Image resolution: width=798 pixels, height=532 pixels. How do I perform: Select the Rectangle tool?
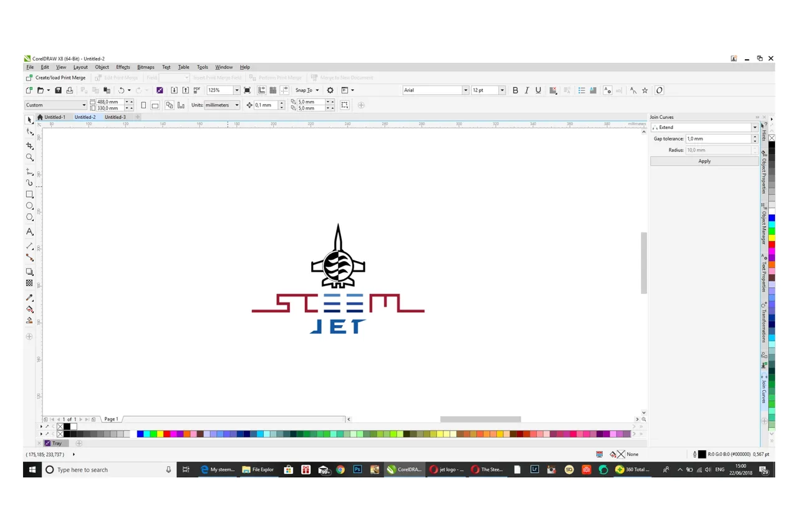(29, 194)
